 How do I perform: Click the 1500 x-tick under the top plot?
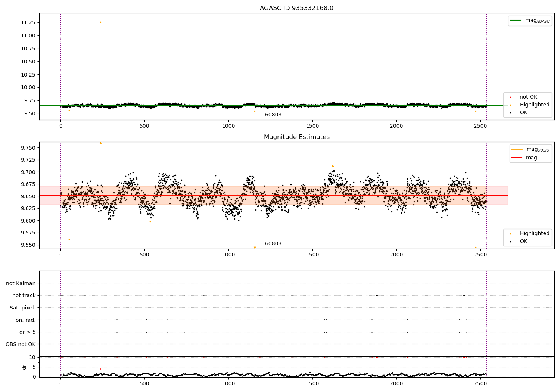click(x=312, y=126)
